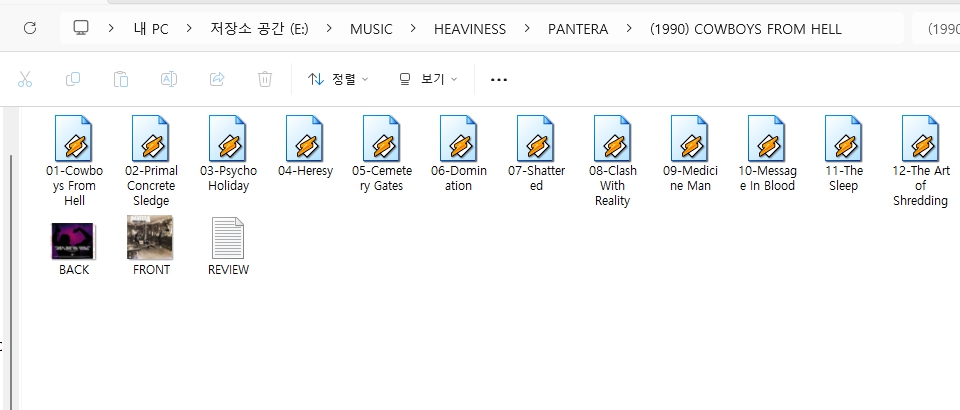Open the 보기 view dropdown
Image resolution: width=960 pixels, height=410 pixels.
point(428,79)
